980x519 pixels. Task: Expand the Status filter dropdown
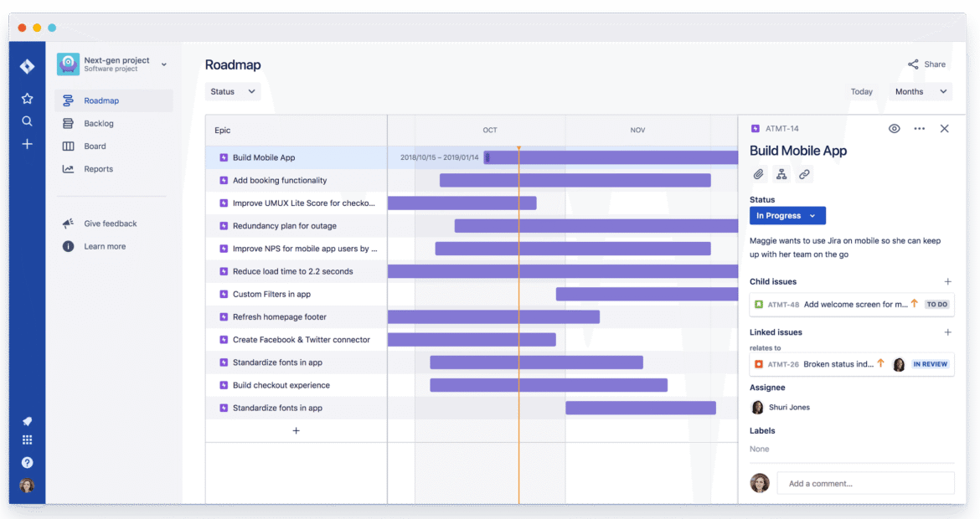click(x=233, y=91)
